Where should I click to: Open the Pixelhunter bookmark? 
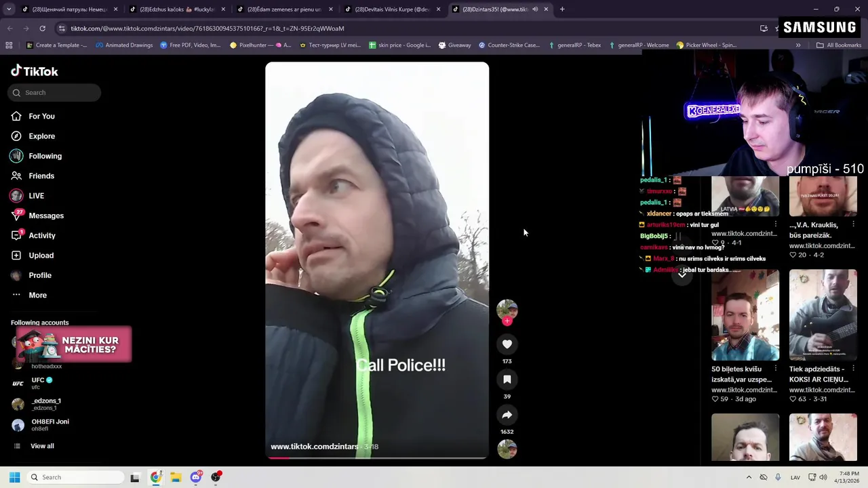[x=260, y=45]
